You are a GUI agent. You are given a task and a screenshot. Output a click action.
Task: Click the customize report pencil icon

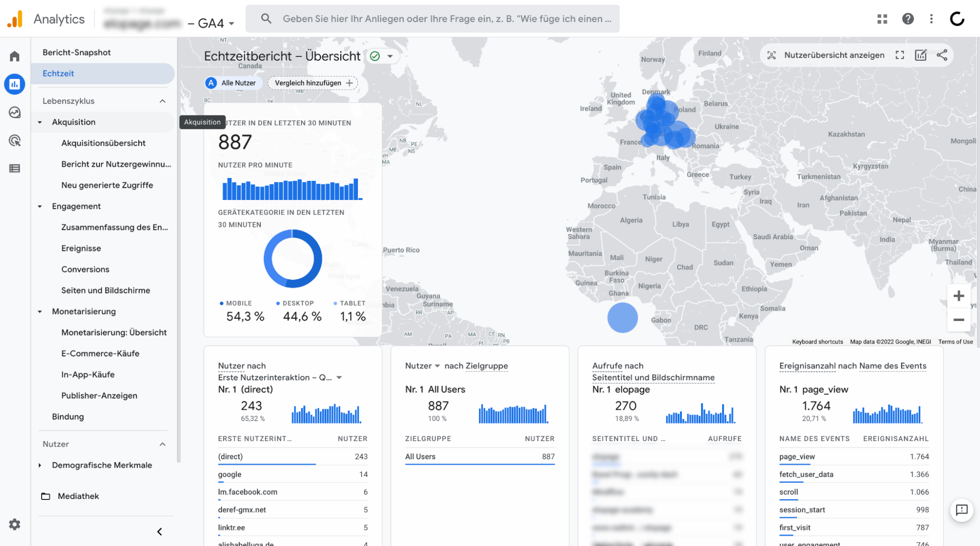tap(921, 55)
